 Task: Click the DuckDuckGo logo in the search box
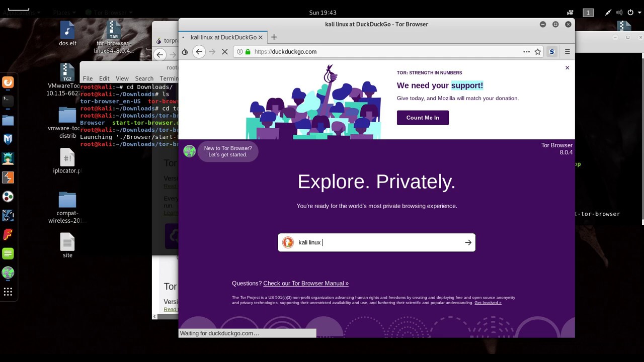click(x=288, y=242)
